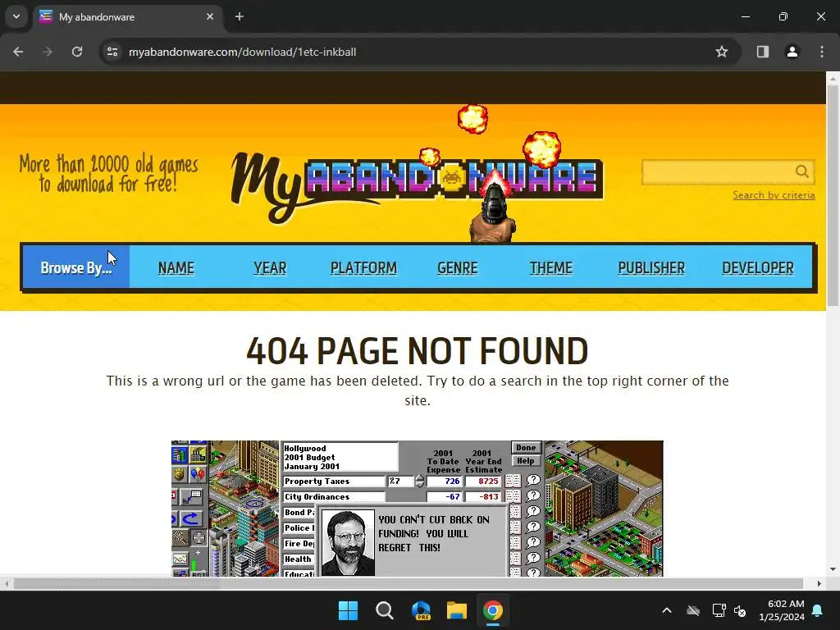Click the SimCity budget screenshot image
Viewport: 840px width, 630px height.
click(418, 509)
